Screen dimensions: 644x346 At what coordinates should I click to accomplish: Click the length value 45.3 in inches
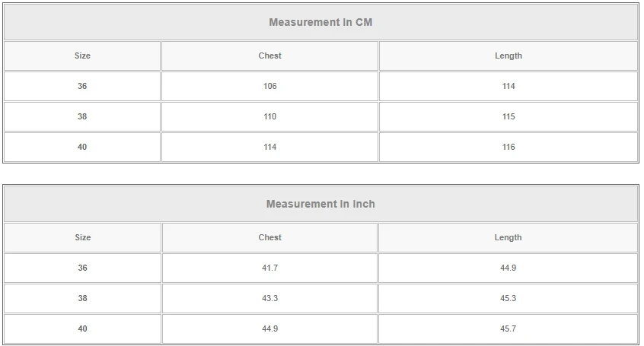(509, 298)
